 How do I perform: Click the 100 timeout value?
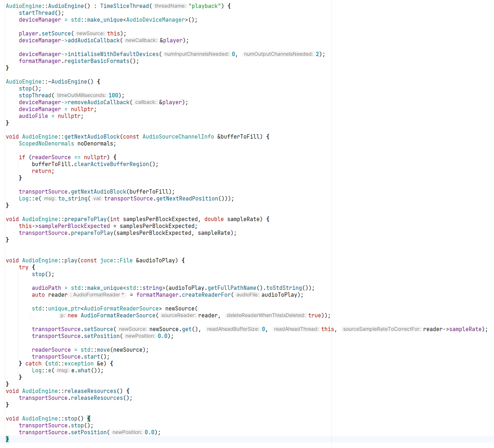pos(114,96)
